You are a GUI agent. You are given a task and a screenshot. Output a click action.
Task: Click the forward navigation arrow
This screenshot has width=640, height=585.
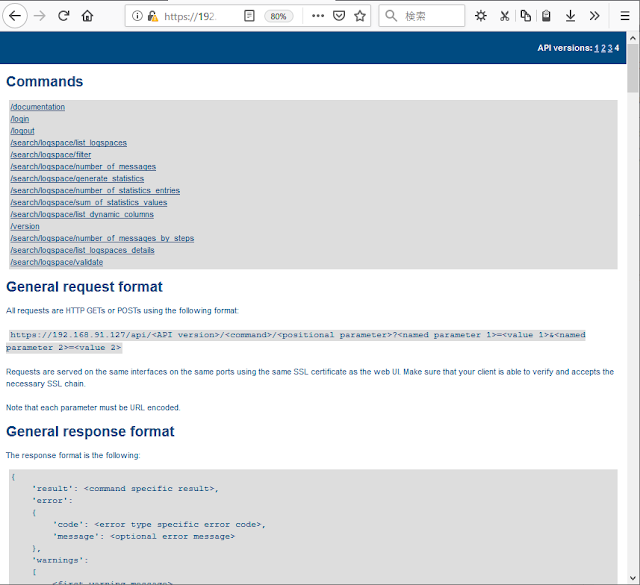coord(40,16)
